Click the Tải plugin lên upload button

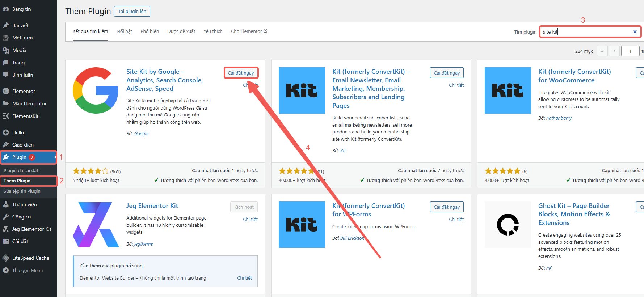(x=132, y=11)
